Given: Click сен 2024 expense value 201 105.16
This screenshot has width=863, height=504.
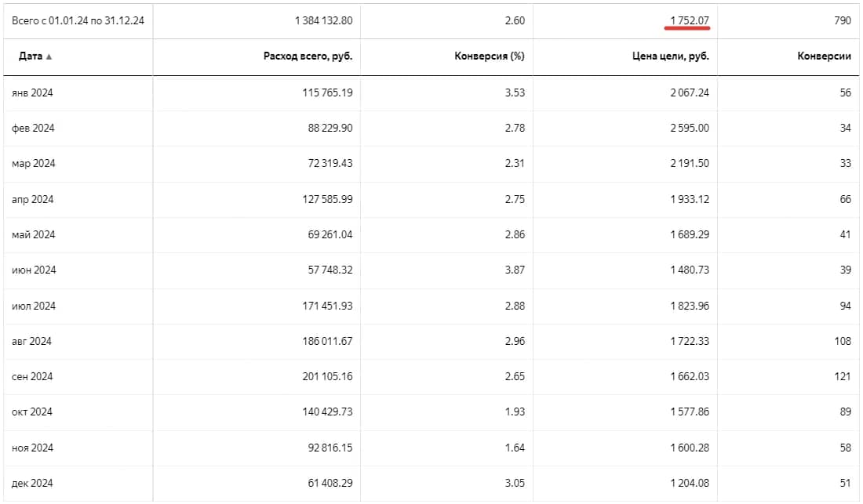Looking at the screenshot, I should tap(327, 376).
